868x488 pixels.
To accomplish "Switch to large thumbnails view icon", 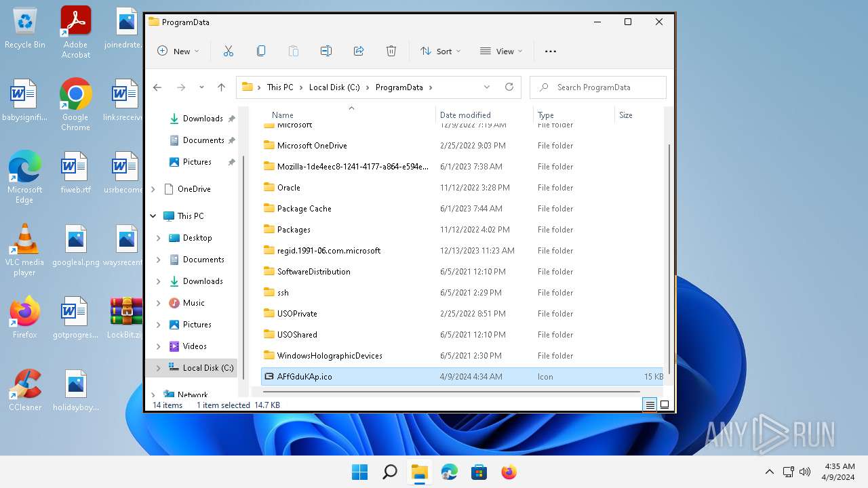I will pos(665,405).
